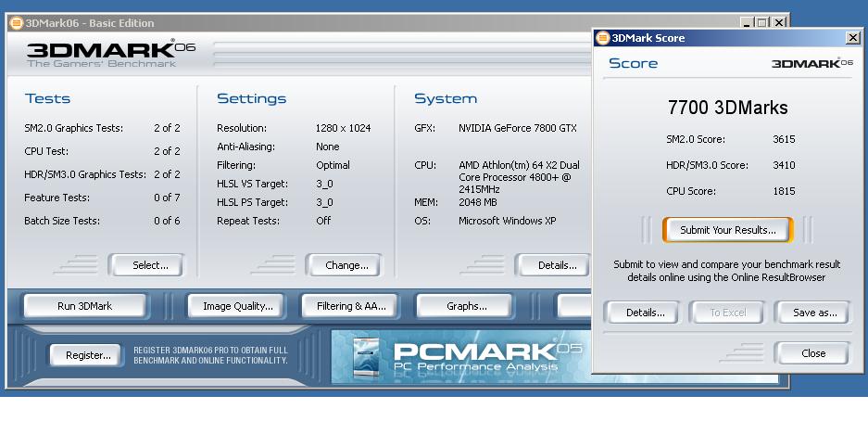Click the Tests section heading
The height and width of the screenshot is (447, 868).
47,98
